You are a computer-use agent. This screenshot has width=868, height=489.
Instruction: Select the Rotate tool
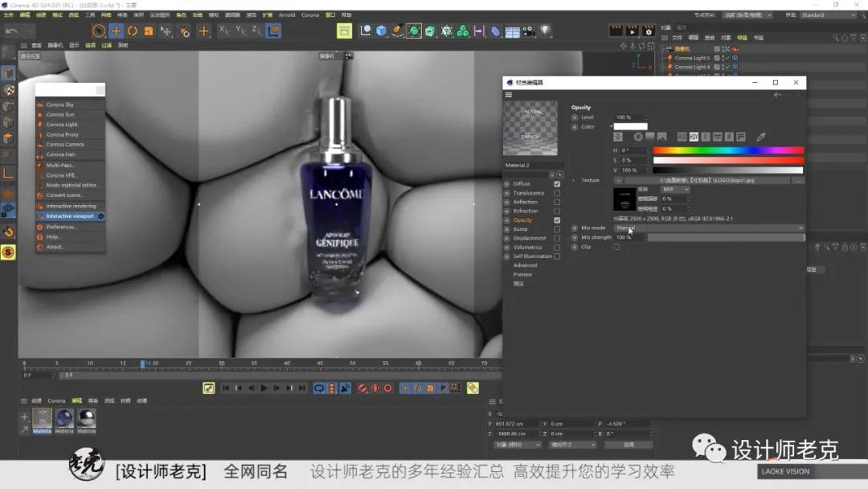(x=133, y=31)
